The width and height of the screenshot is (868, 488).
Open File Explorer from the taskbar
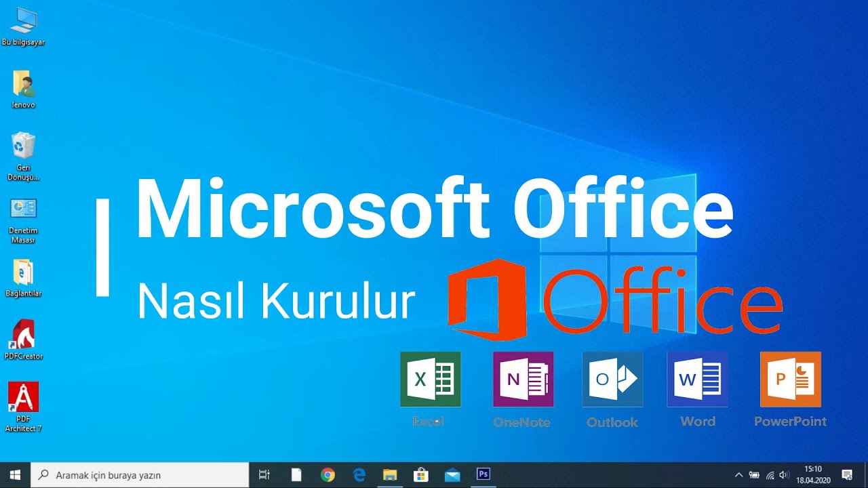(389, 475)
